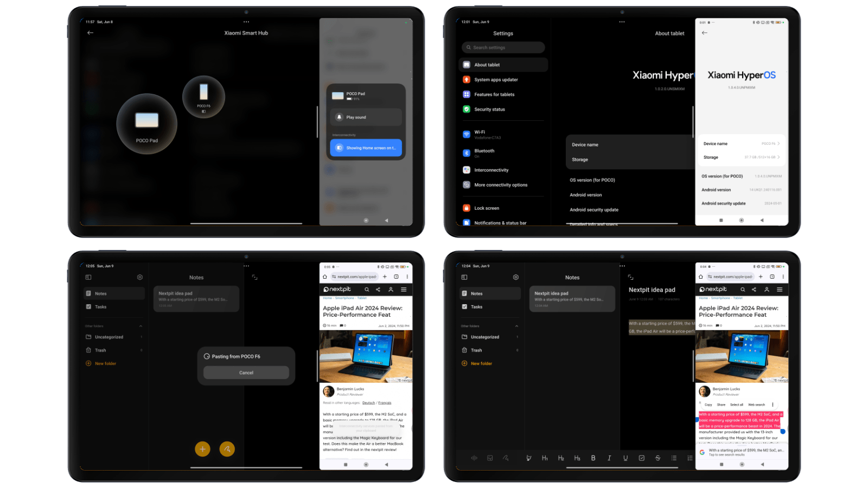This screenshot has width=868, height=488.
Task: Apply bulleted list formatting in Notes
Action: [674, 458]
